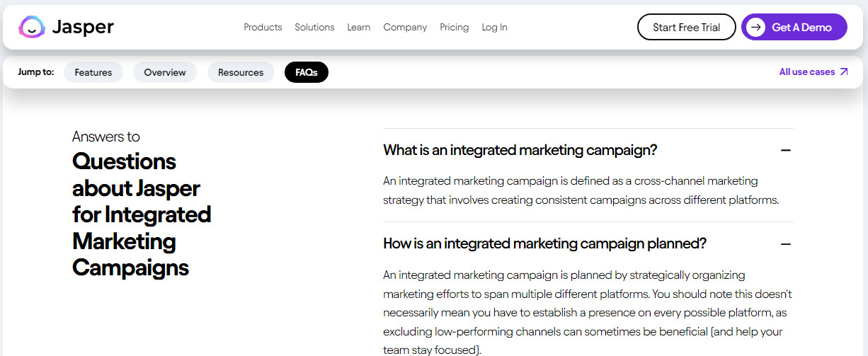Screen dimensions: 868x356
Task: Jump to the Features section
Action: click(x=93, y=72)
